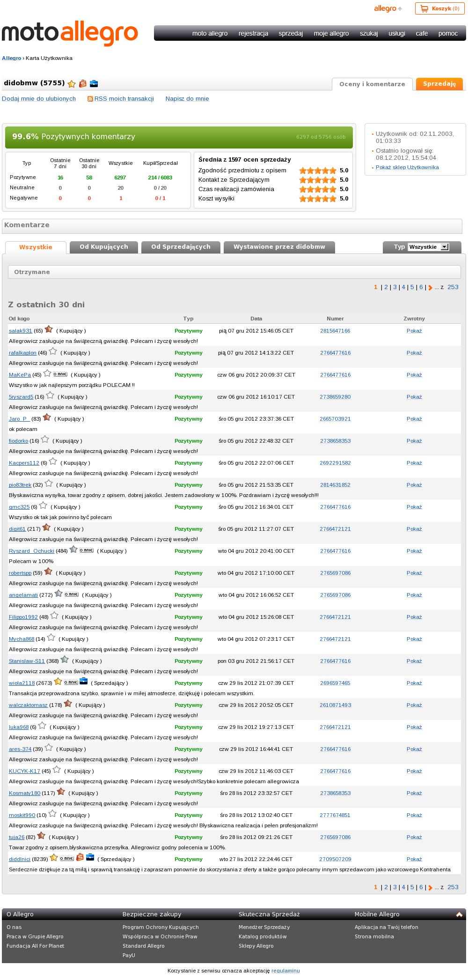468x980 pixels.
Task: Open the 'cafe' menu item
Action: pyautogui.click(x=422, y=33)
